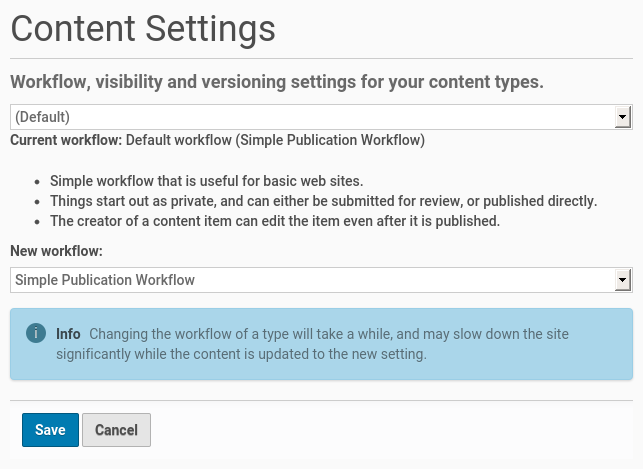Click "Default workflow (Simple Publication Workflow)" text
This screenshot has width=643, height=469.
(x=275, y=140)
